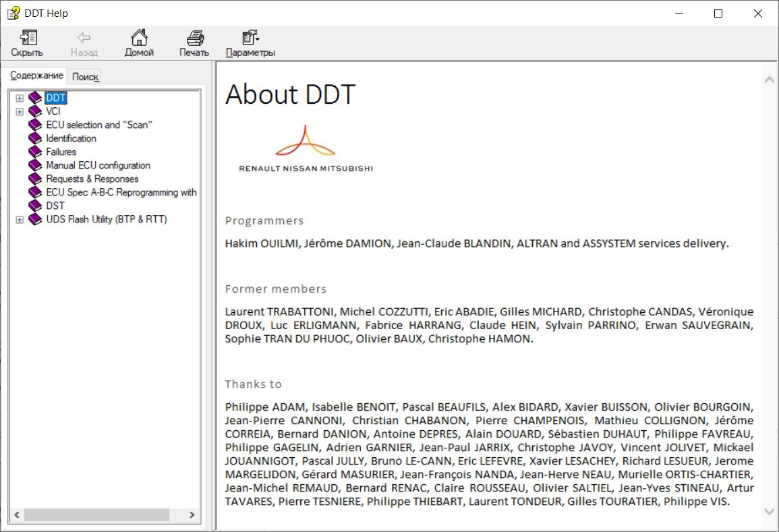Open the ECU selection and "Scan" topic
Viewport: 779px width, 532px height.
pos(99,125)
